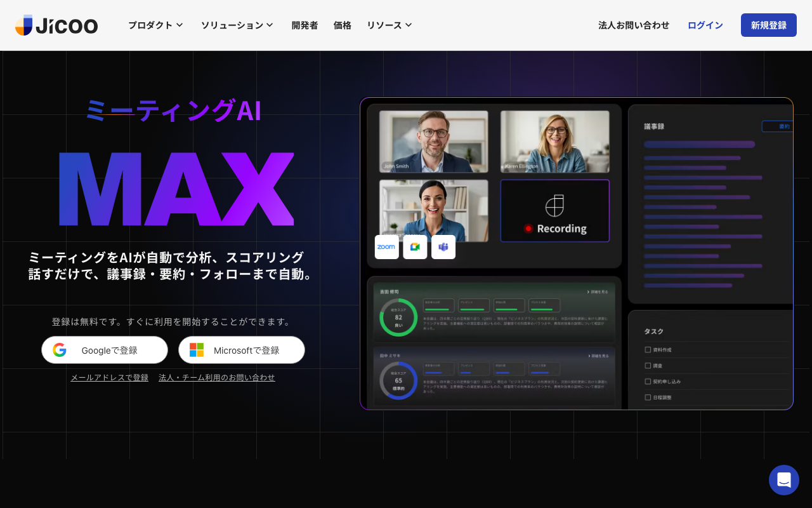The image size is (812, 508).
Task: Click the 新規登録 button
Action: 769,25
